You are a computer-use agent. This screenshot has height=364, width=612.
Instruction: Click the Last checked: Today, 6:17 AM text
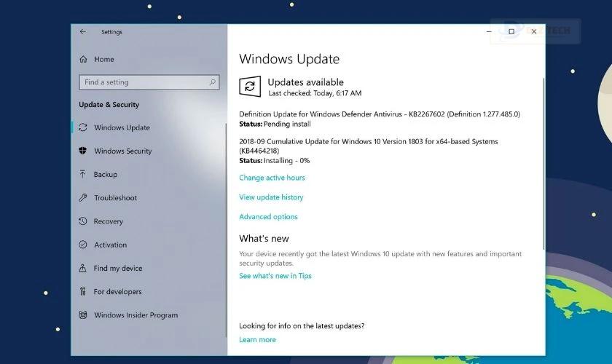(x=315, y=93)
